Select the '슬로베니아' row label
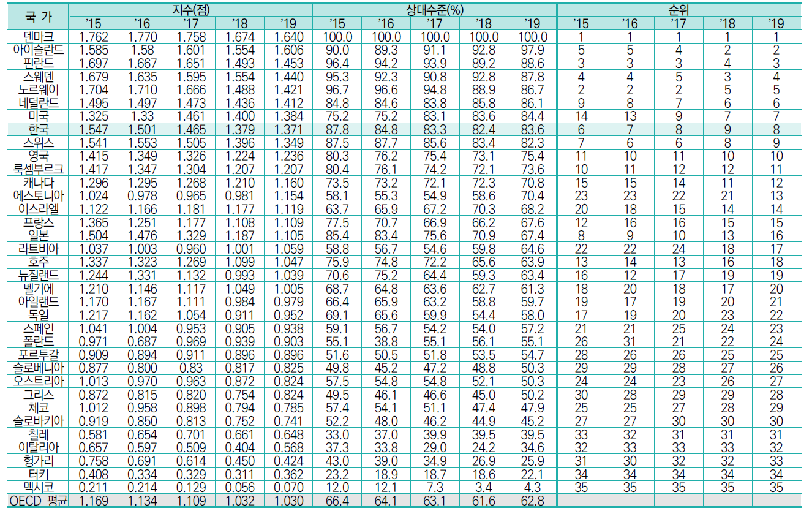This screenshot has height=519, width=812. 39,369
